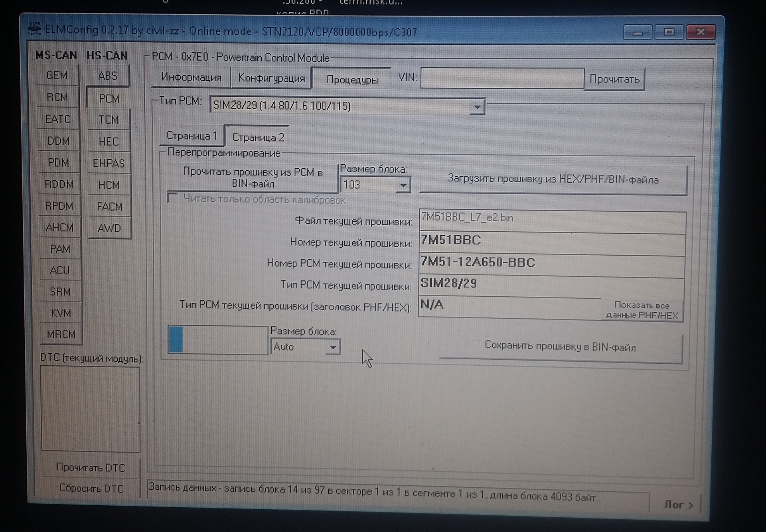This screenshot has height=532, width=766.
Task: Expand the Auto block size dropdown
Action: pos(332,347)
